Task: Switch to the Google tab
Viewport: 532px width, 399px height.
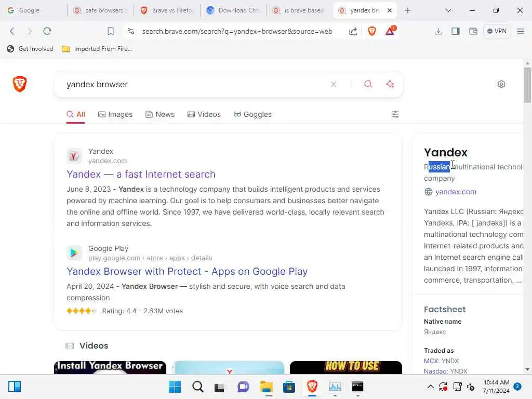Action: coord(34,10)
